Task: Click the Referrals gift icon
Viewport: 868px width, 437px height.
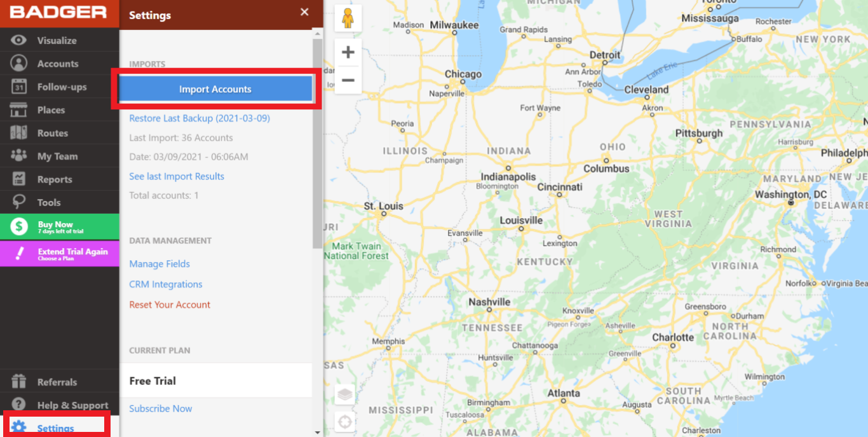Action: tap(19, 382)
